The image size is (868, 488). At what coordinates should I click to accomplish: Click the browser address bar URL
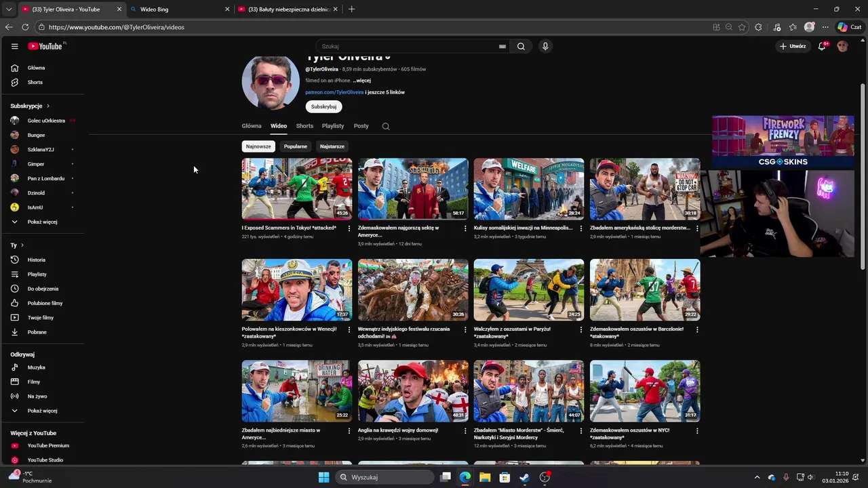coord(117,27)
